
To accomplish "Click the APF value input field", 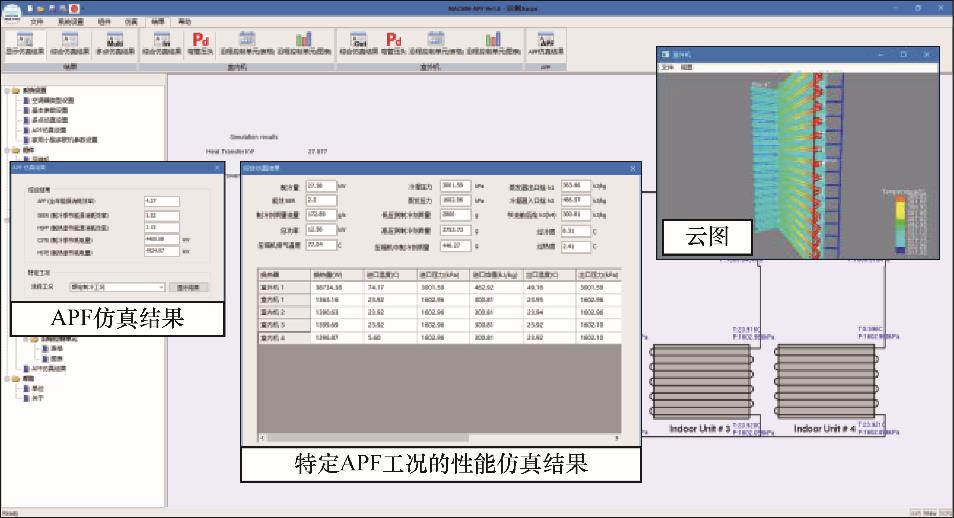I will 161,200.
